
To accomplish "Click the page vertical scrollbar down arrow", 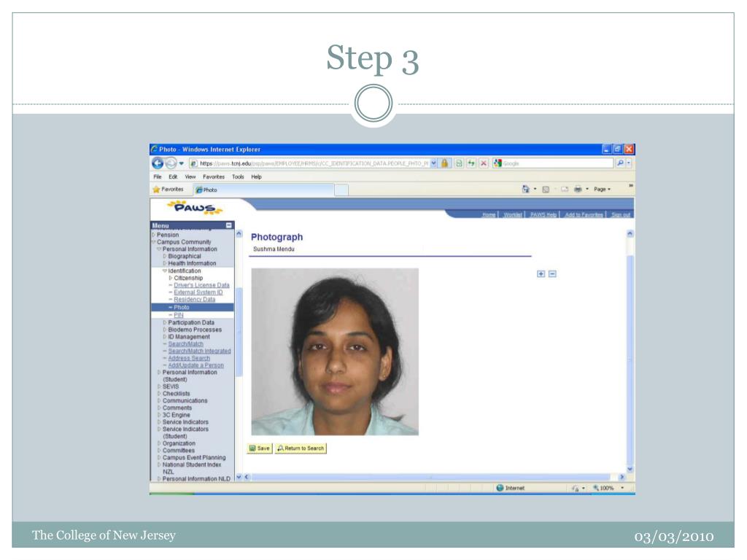I will [x=630, y=469].
